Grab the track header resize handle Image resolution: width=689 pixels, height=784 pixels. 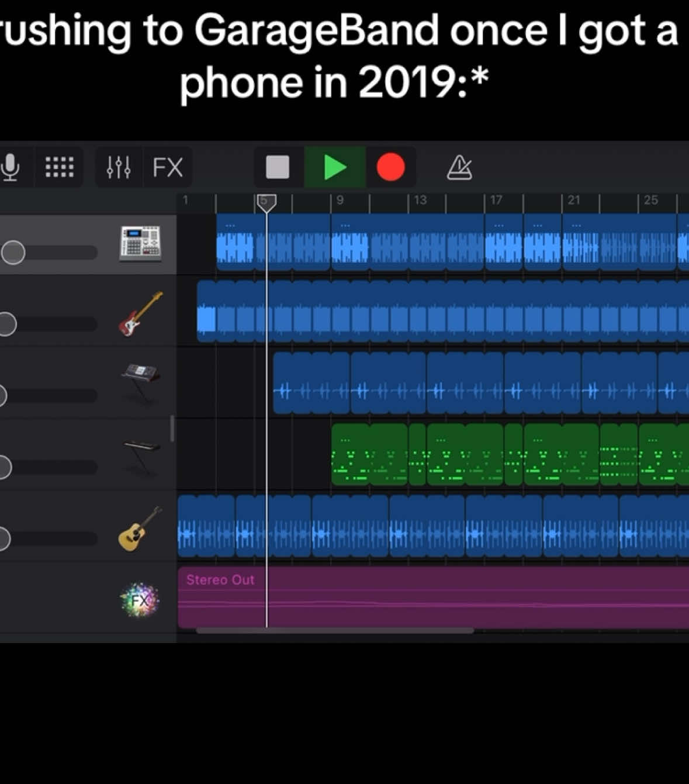coord(172,429)
